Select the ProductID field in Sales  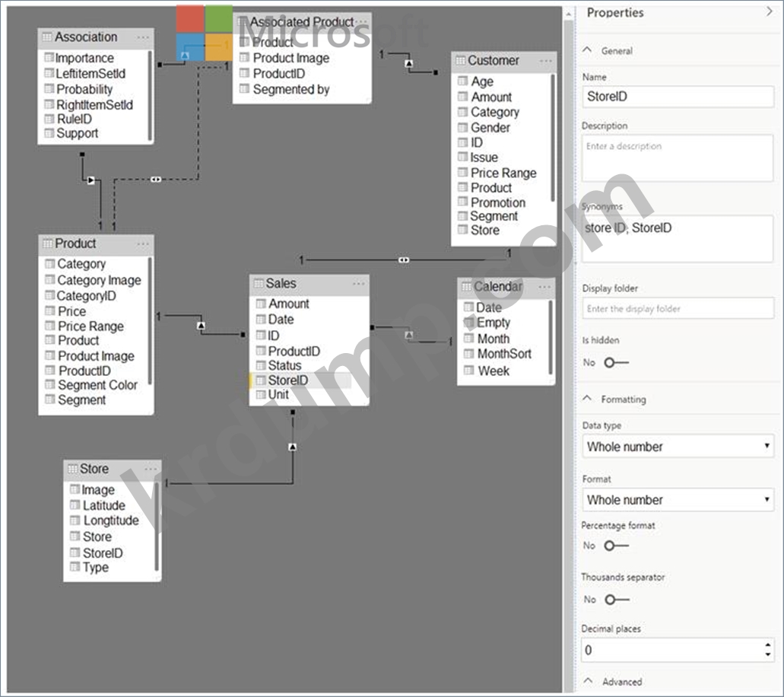(x=294, y=352)
